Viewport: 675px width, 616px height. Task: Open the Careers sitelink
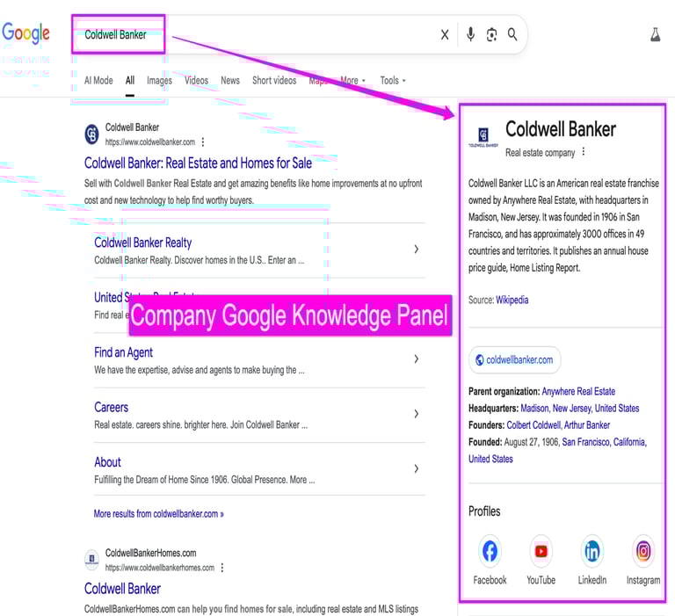[111, 407]
